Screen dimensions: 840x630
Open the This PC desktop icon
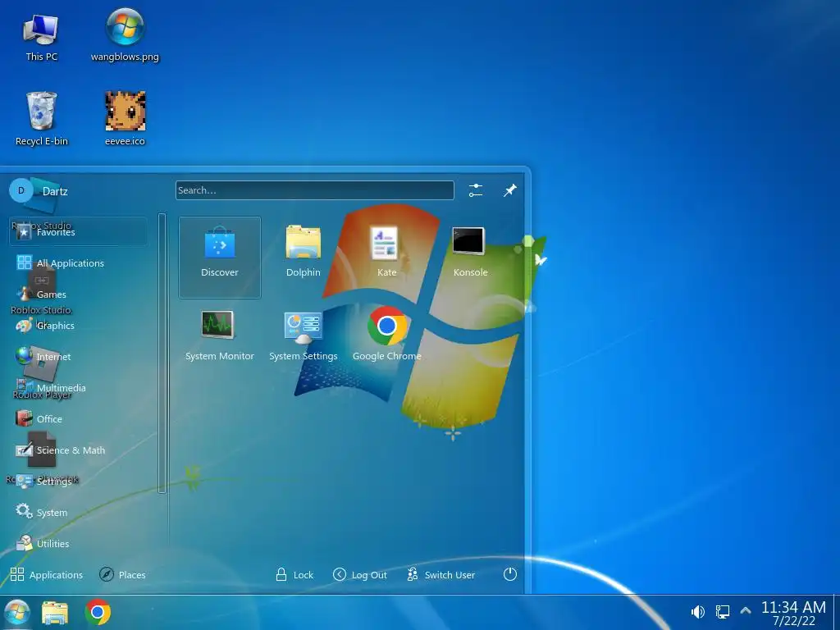click(41, 37)
